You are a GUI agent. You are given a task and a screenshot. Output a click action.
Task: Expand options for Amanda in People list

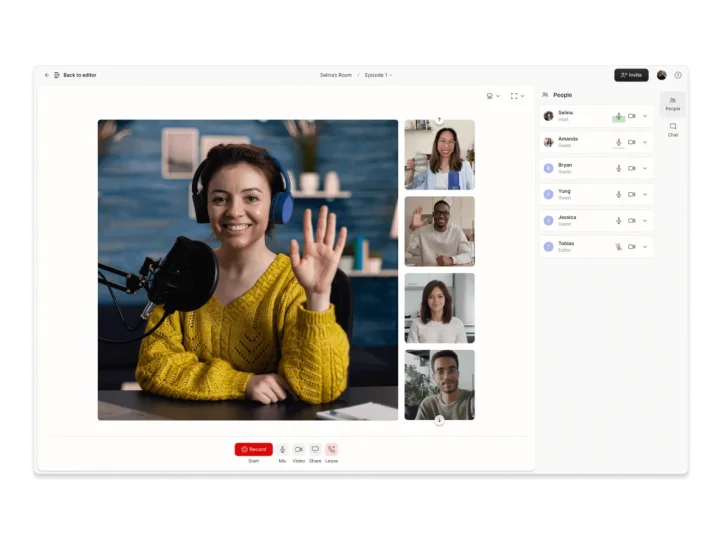coord(645,142)
